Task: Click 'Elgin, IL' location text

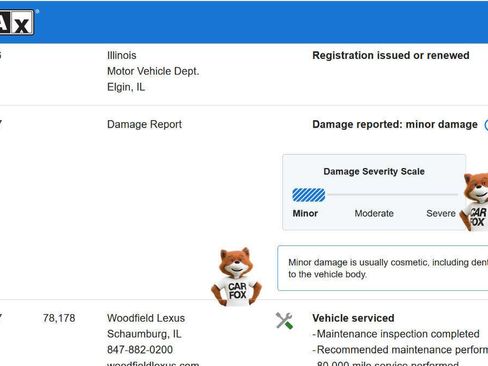Action: pos(126,87)
